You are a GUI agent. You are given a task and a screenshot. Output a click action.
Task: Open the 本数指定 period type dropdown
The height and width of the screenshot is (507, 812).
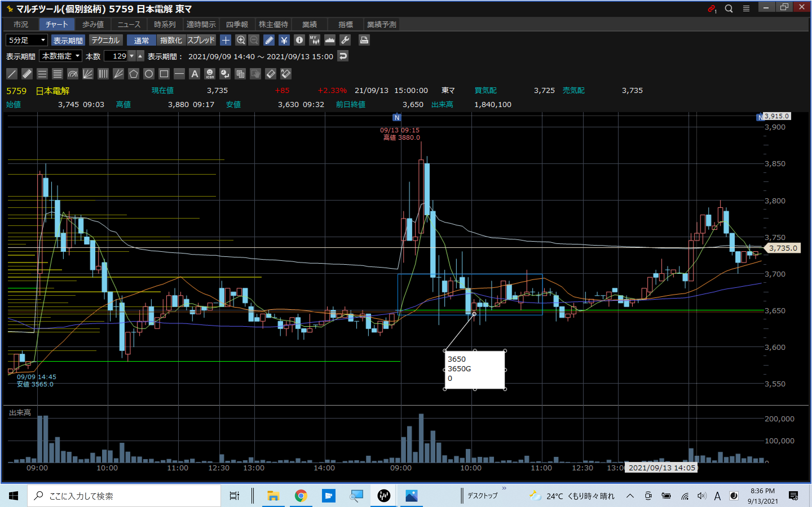[x=60, y=56]
